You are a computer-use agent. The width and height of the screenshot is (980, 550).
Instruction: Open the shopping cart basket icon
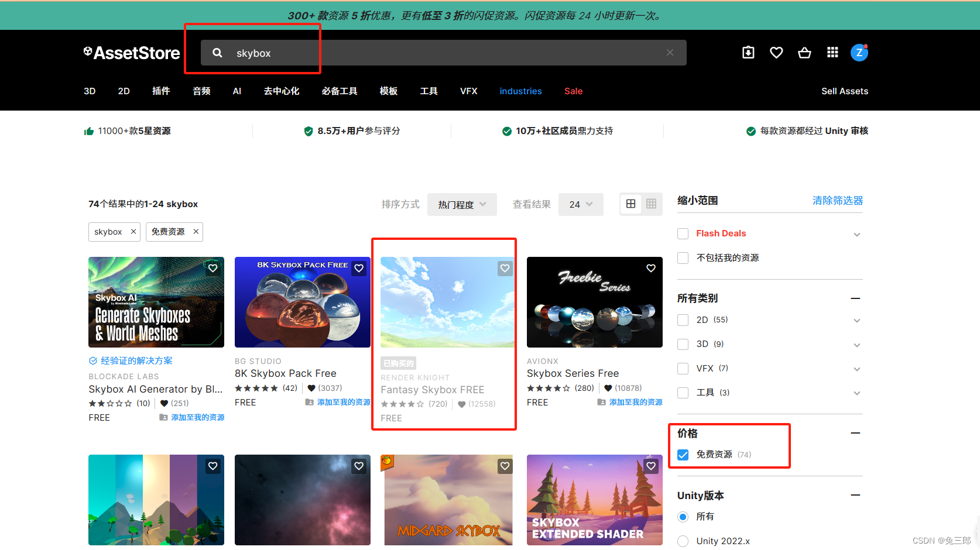click(x=804, y=53)
